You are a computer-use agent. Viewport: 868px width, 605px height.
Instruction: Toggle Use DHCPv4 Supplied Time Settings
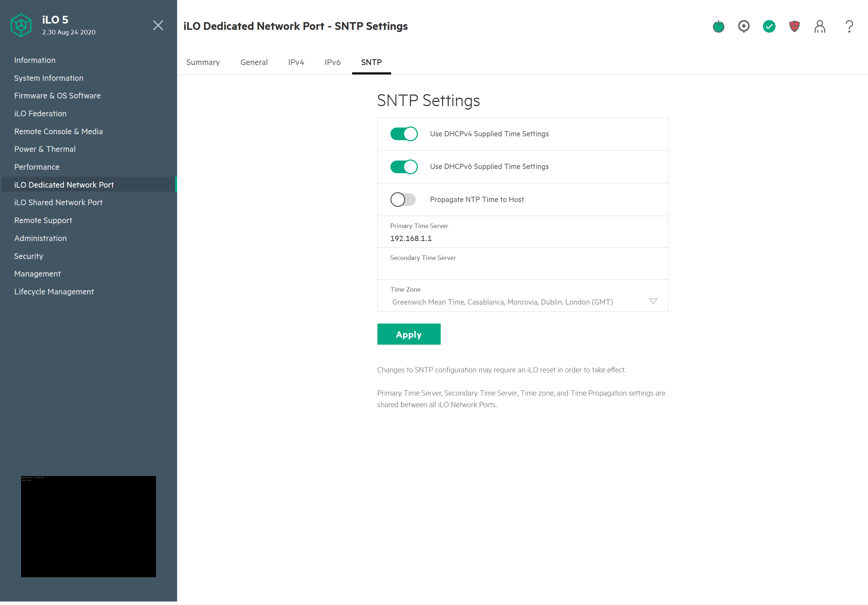[404, 134]
